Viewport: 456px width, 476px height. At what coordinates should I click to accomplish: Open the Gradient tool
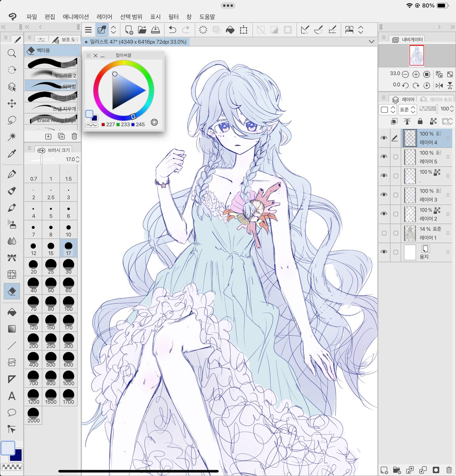point(12,329)
